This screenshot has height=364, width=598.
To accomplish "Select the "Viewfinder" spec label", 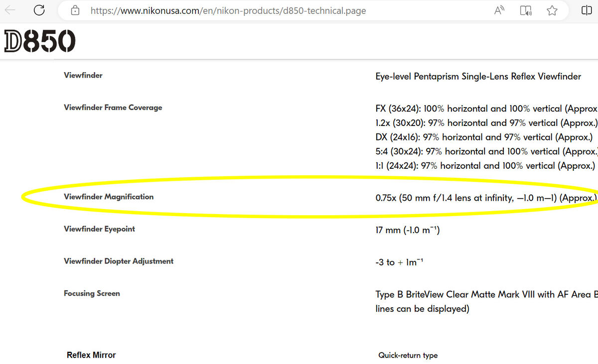I will point(83,75).
